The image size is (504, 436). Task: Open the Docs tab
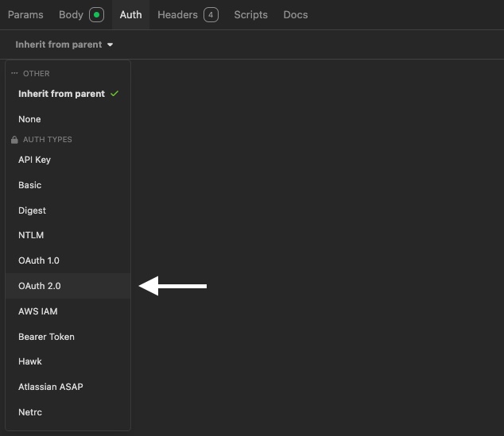click(x=295, y=14)
